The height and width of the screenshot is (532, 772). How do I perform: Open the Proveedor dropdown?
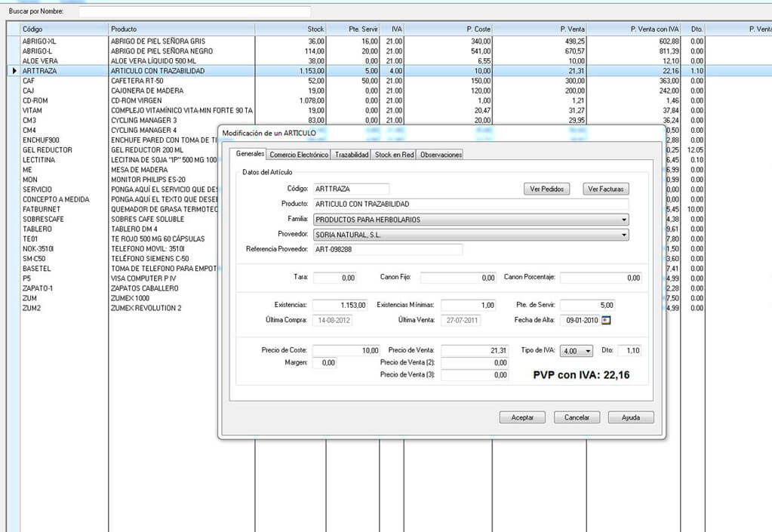tap(623, 235)
